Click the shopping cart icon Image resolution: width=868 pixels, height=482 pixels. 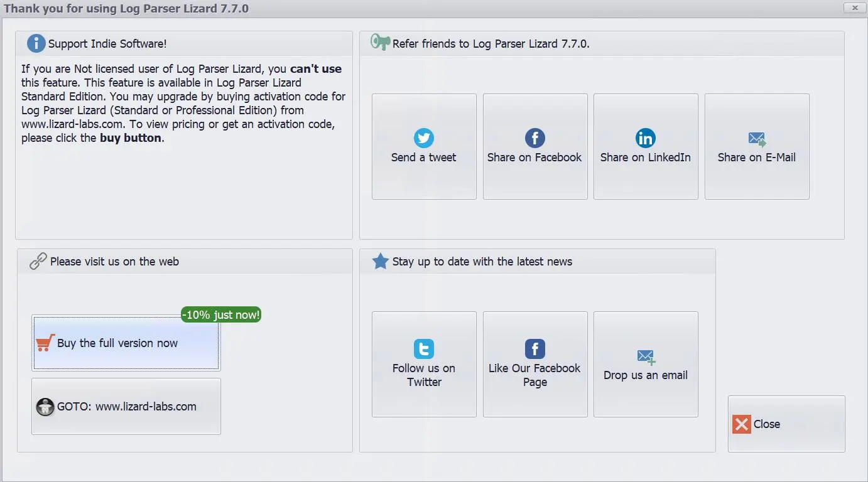(45, 343)
